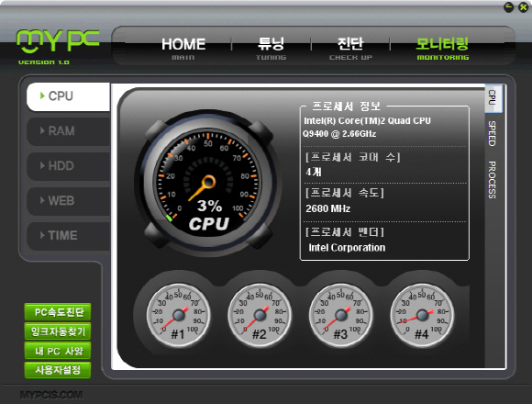Select the core #2 gauge
This screenshot has height=404, width=532.
click(260, 316)
